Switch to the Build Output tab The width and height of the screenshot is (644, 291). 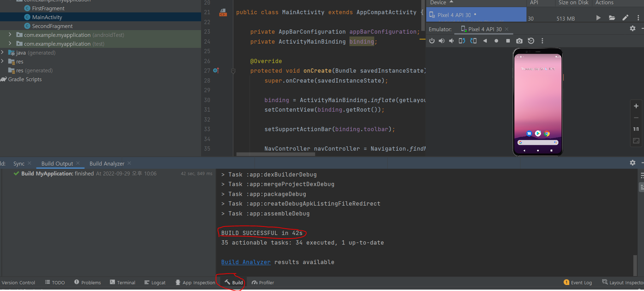point(57,163)
